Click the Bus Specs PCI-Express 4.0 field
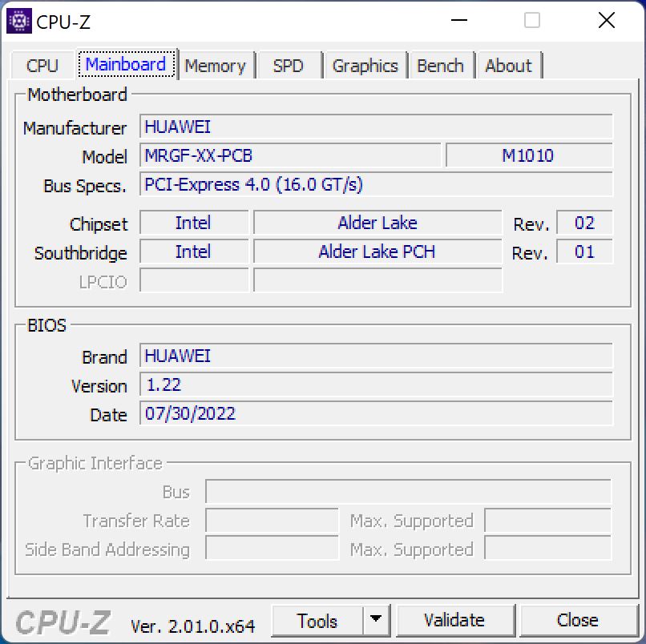Image resolution: width=646 pixels, height=644 pixels. coord(376,184)
